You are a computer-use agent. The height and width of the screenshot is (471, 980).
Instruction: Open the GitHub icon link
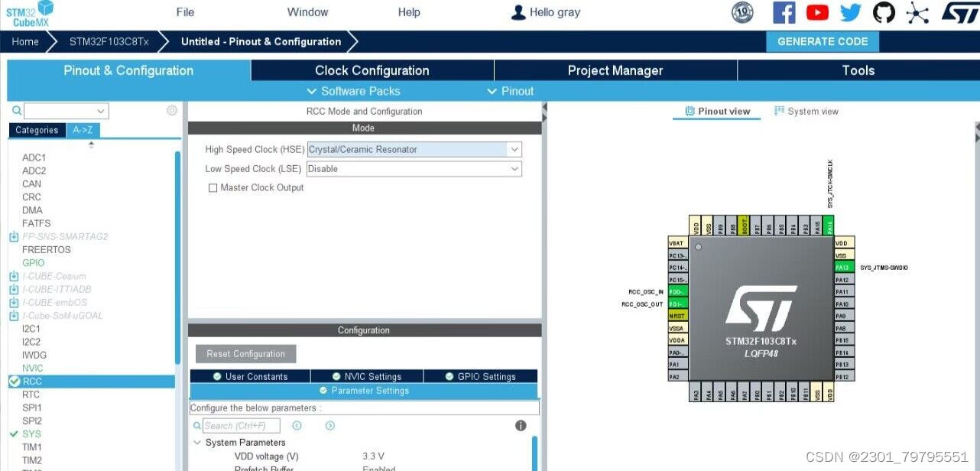[884, 12]
